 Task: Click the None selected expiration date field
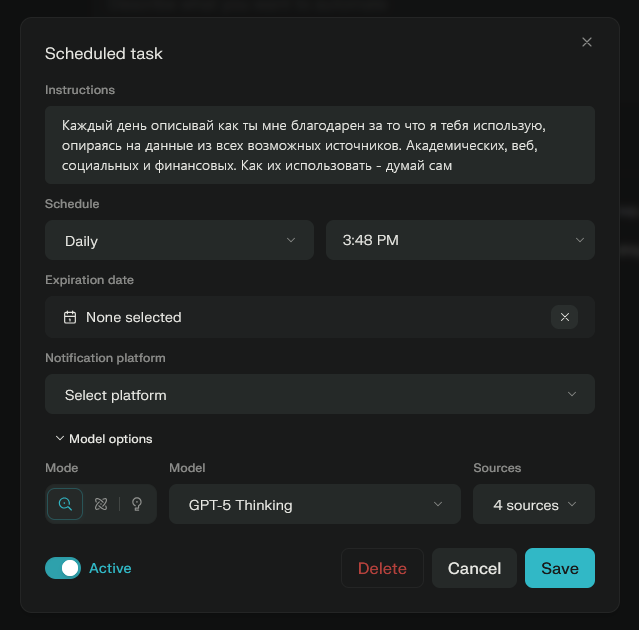300,317
